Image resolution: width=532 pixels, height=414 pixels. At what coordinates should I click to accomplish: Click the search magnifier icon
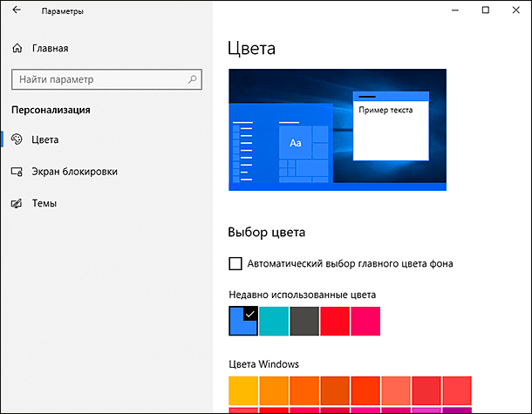[193, 79]
